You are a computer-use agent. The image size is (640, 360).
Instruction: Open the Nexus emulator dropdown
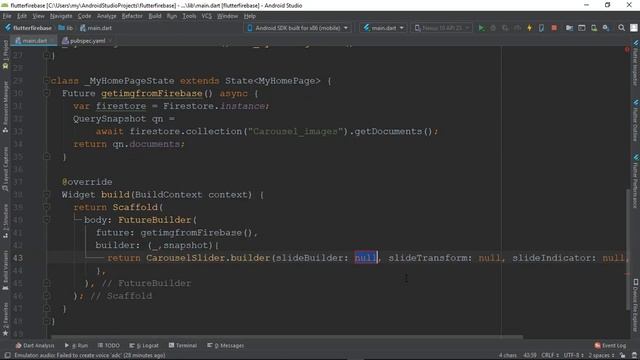click(x=442, y=28)
